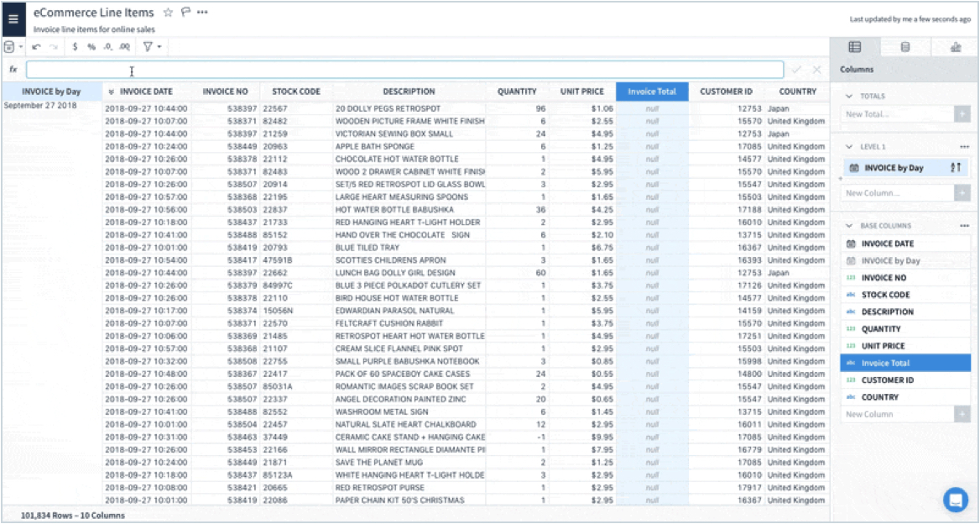Switch to the Columns table tab
The width and height of the screenshot is (980, 524).
click(x=854, y=47)
